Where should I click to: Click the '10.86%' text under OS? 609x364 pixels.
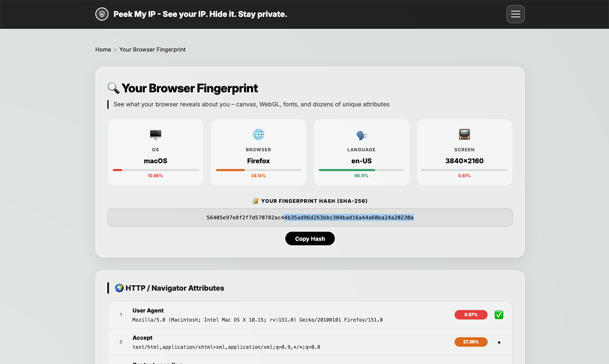[x=155, y=176]
